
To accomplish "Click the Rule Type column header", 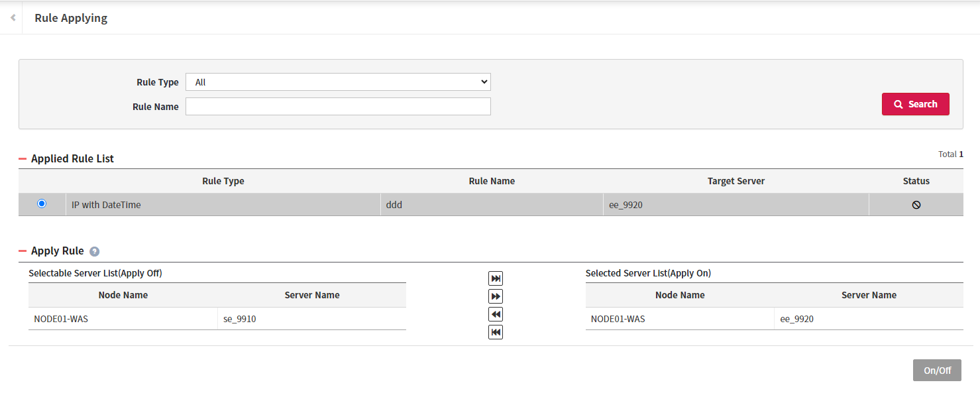I will coord(223,180).
